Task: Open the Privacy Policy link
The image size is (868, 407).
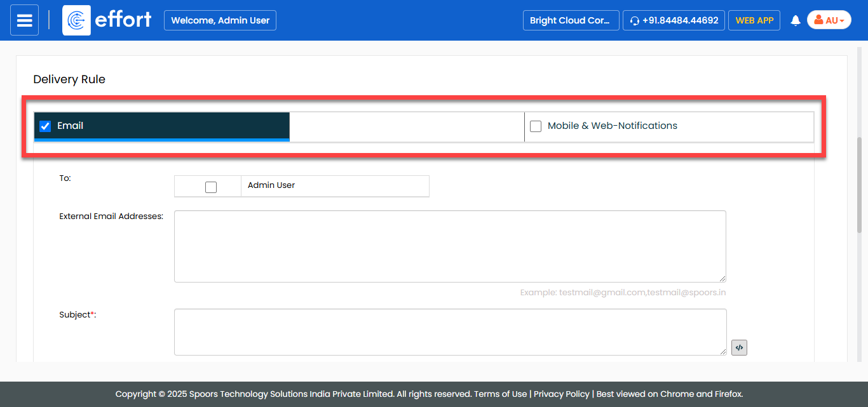Action: 561,394
